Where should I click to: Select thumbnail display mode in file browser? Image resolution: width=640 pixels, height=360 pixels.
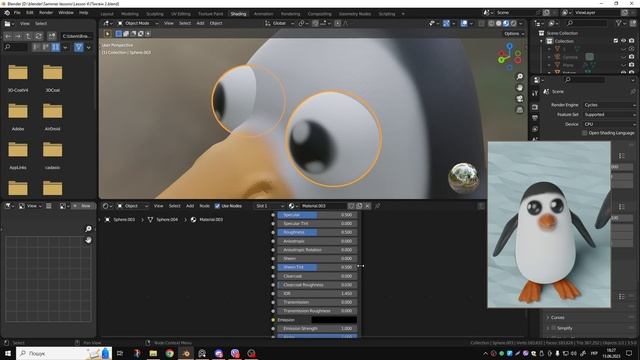[x=56, y=47]
